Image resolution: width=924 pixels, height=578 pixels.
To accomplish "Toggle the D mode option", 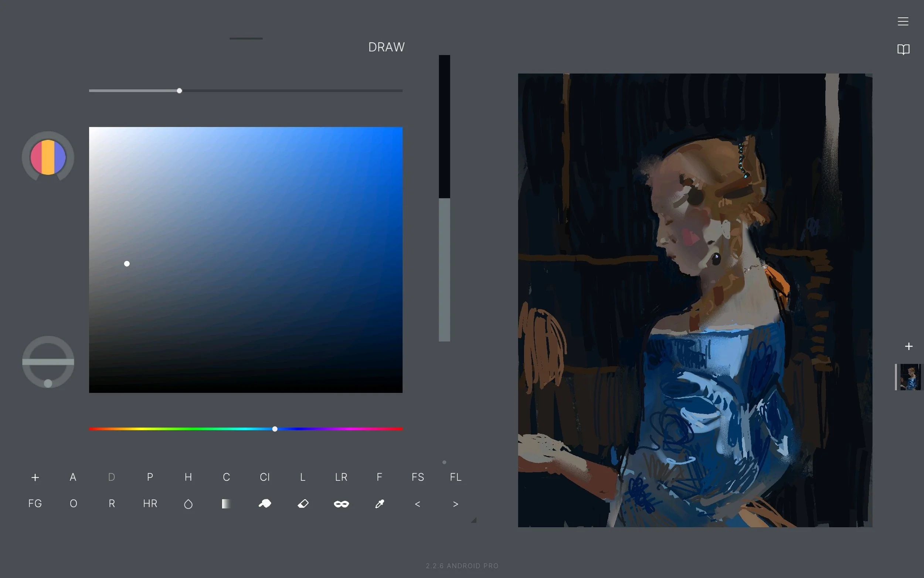I will click(111, 477).
